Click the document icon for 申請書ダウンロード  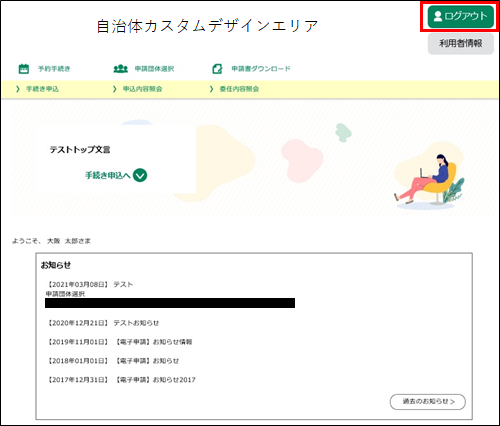tap(217, 69)
